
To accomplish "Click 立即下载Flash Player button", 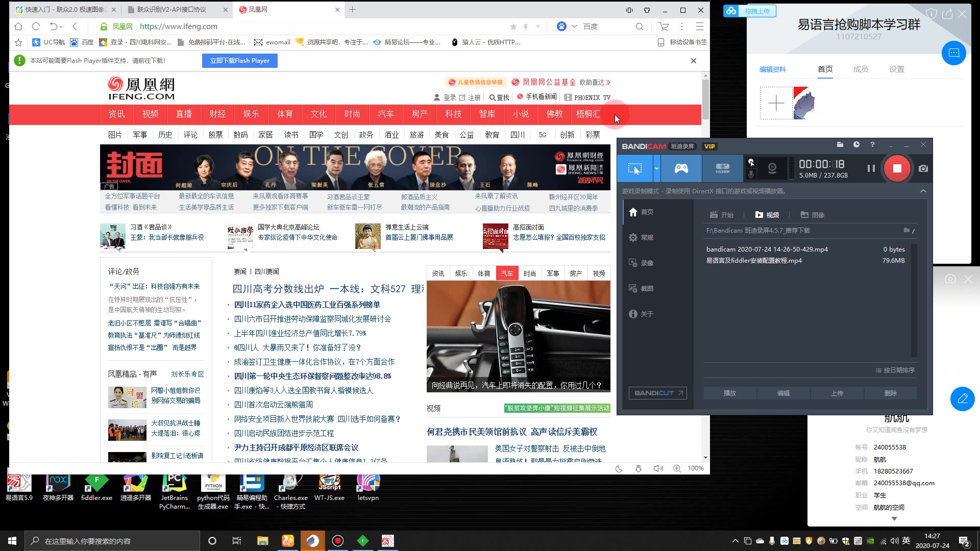I will coord(240,60).
